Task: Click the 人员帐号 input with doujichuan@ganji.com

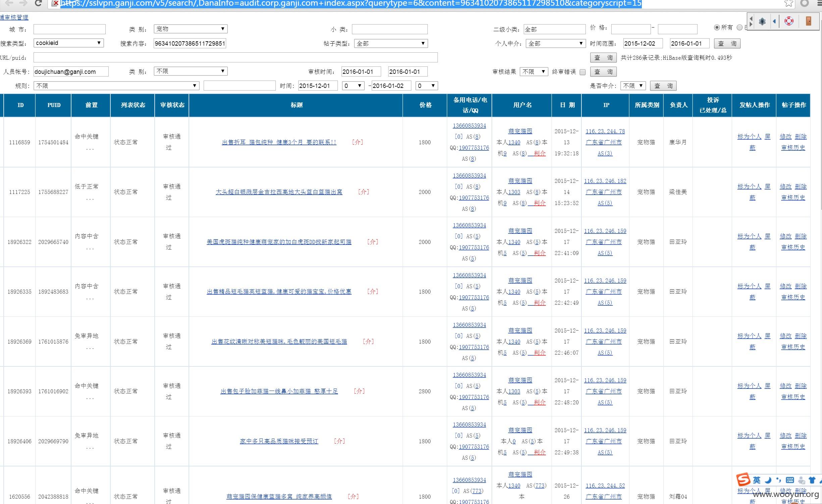Action: coord(71,71)
